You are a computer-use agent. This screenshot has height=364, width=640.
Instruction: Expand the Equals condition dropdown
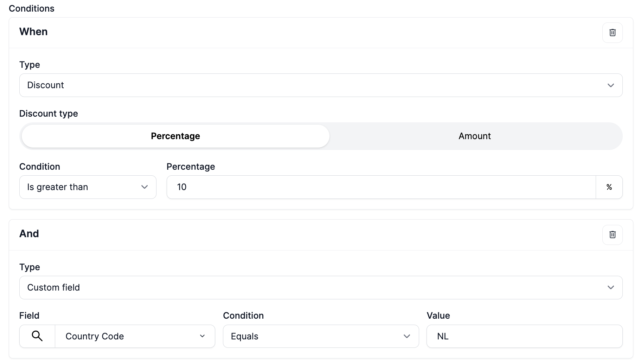pos(320,336)
